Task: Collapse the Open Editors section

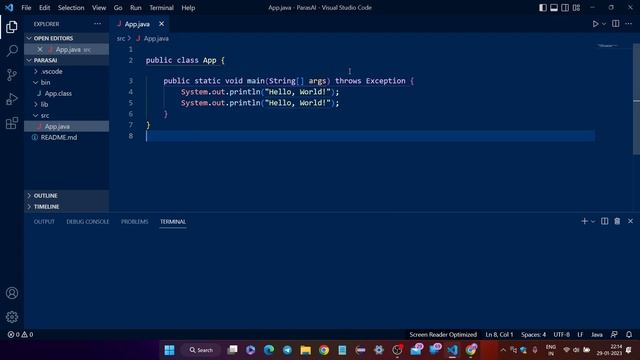Action: coord(67,38)
